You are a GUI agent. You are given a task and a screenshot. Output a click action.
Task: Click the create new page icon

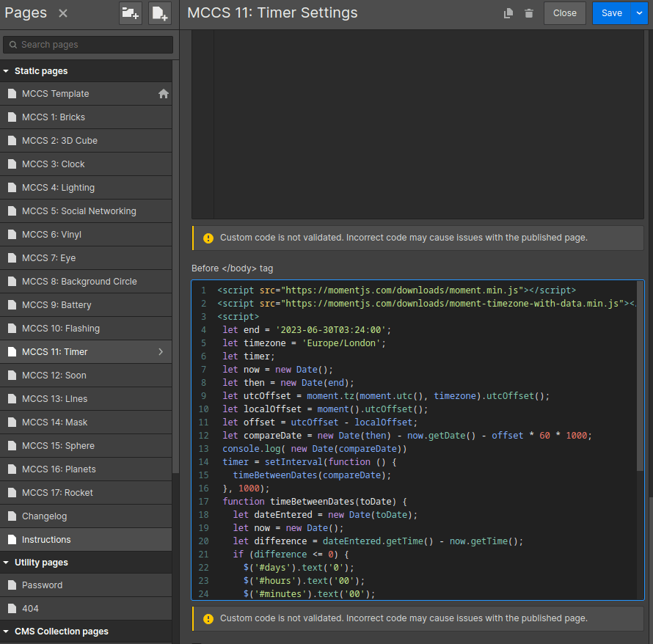coord(160,13)
